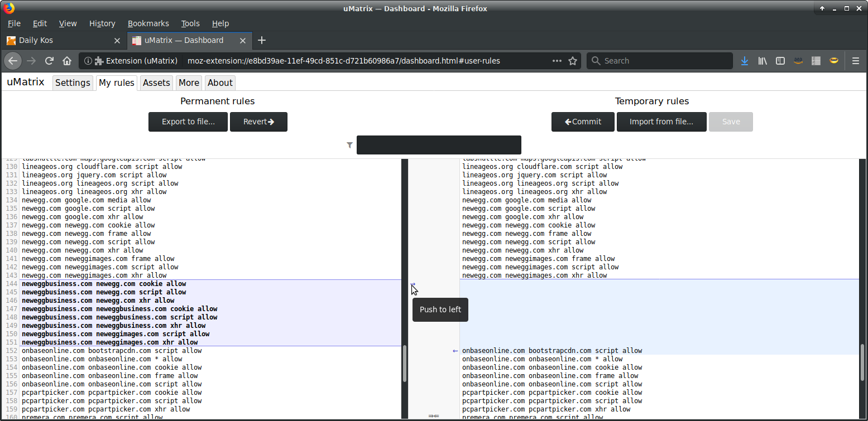
Task: Click inside the rules filter text field
Action: coord(439,144)
